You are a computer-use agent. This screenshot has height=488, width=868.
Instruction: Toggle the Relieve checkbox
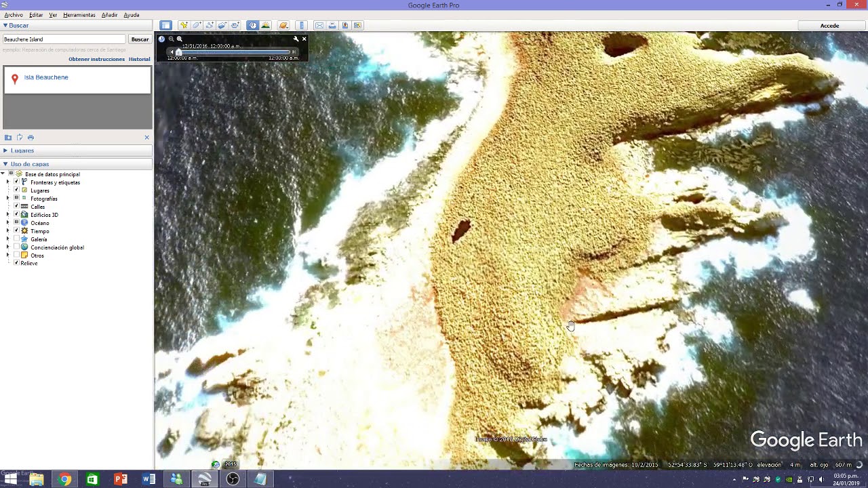(16, 262)
